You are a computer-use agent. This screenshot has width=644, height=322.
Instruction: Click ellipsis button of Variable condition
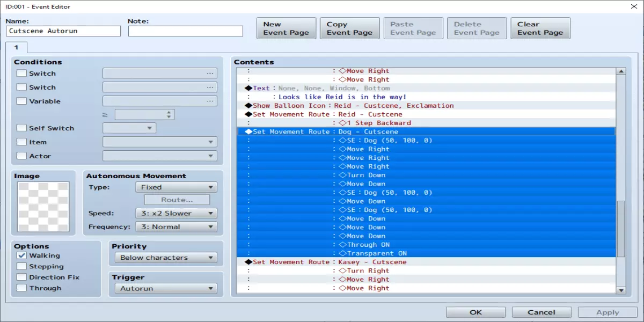pyautogui.click(x=209, y=101)
